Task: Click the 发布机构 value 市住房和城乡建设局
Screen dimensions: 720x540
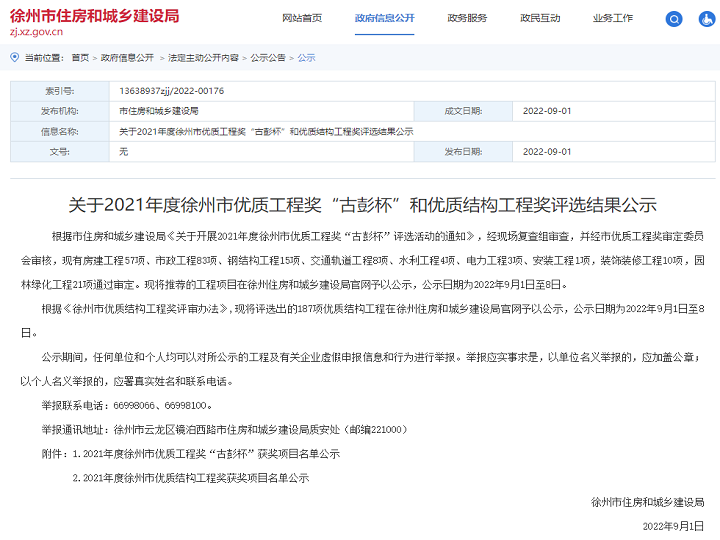Action: [158, 111]
